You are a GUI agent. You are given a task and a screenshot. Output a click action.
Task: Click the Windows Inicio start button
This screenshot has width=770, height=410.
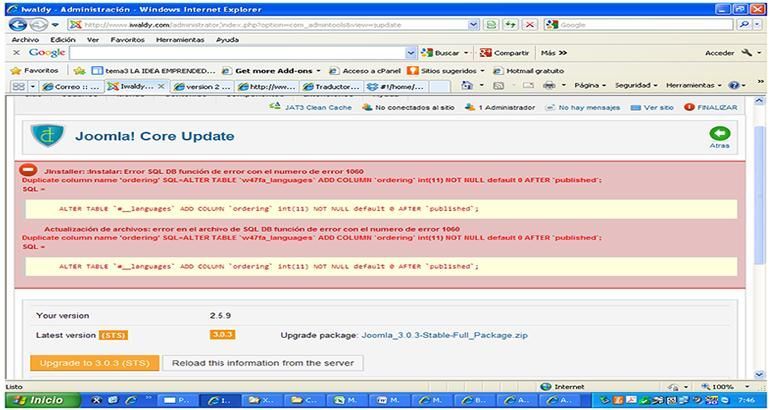[40, 400]
